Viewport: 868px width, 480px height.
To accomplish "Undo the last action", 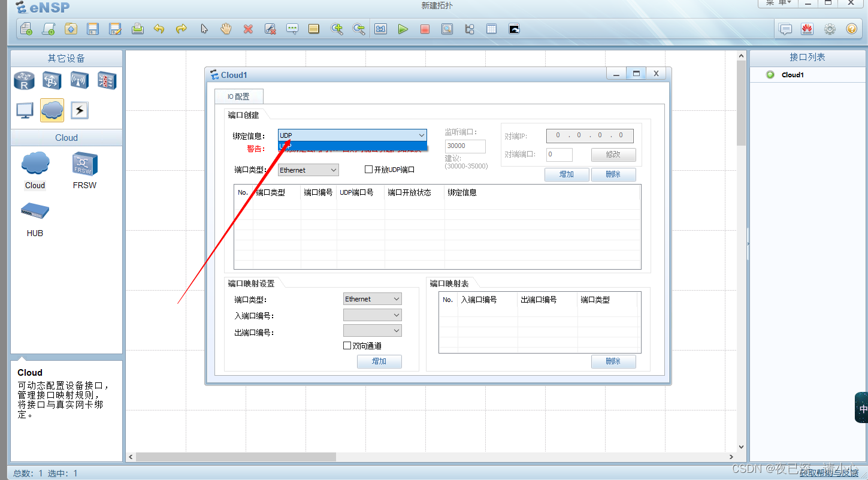I will point(159,29).
